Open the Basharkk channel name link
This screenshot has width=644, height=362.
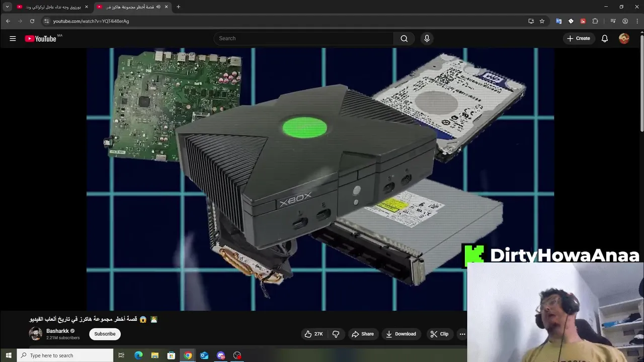tap(57, 331)
